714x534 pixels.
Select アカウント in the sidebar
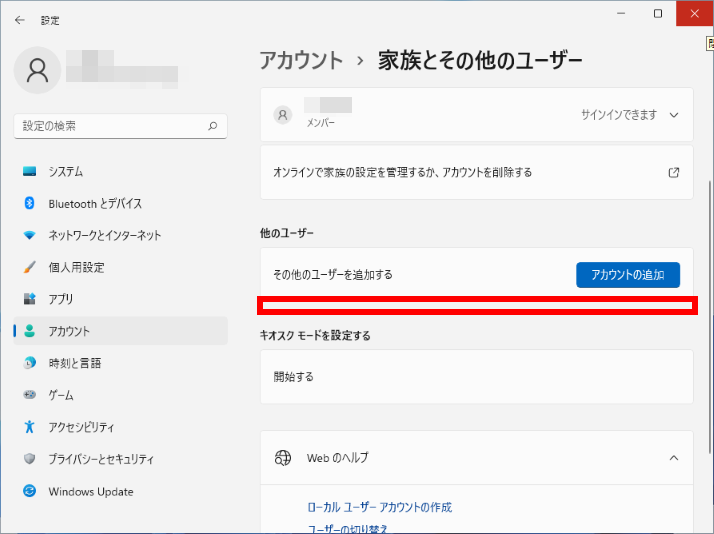click(121, 331)
